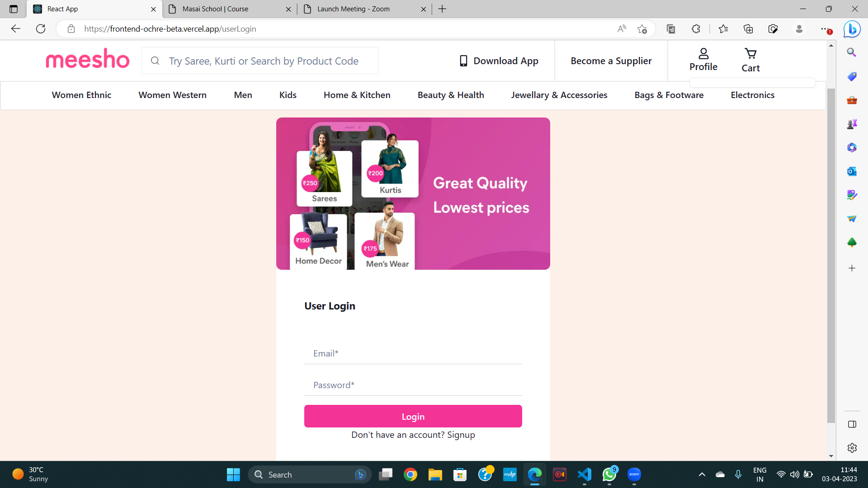This screenshot has width=868, height=488.
Task: Open Outlook icon in Edge sidebar
Action: (852, 171)
